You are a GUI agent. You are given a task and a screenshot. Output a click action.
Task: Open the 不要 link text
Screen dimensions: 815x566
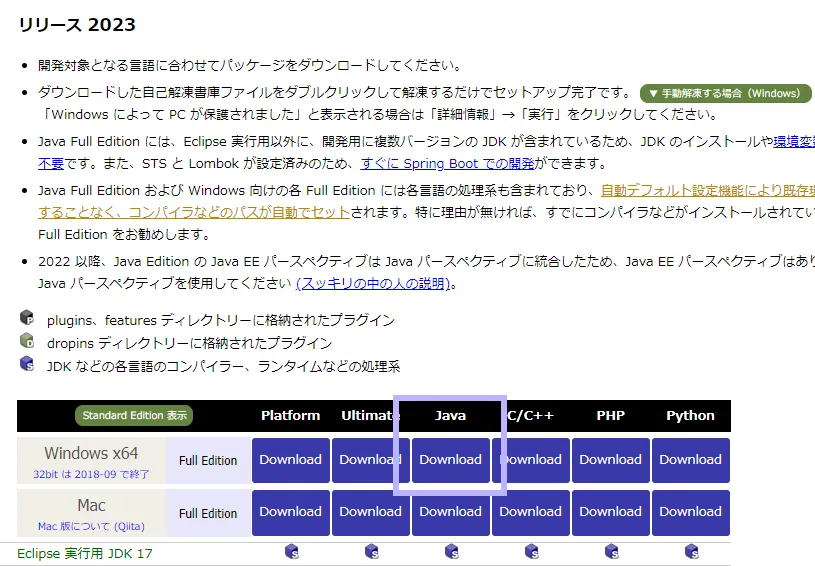[x=51, y=164]
